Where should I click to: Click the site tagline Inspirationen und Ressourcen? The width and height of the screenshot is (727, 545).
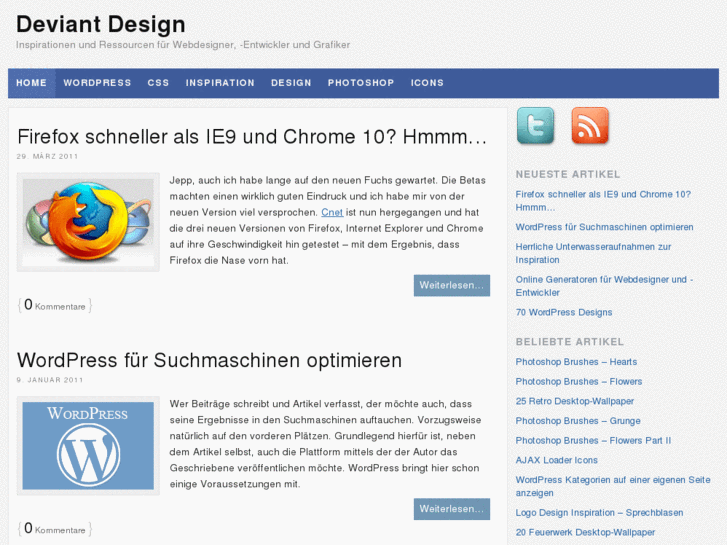[x=183, y=45]
